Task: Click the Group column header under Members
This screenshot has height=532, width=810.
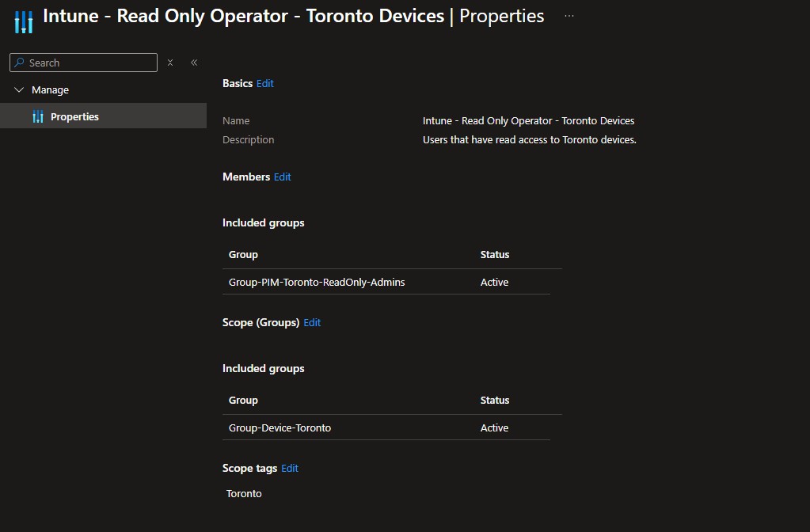Action: (x=243, y=255)
